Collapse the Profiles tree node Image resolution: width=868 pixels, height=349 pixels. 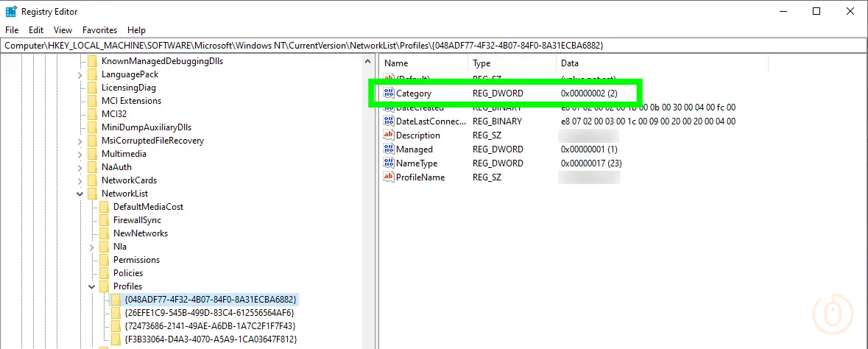pyautogui.click(x=92, y=286)
